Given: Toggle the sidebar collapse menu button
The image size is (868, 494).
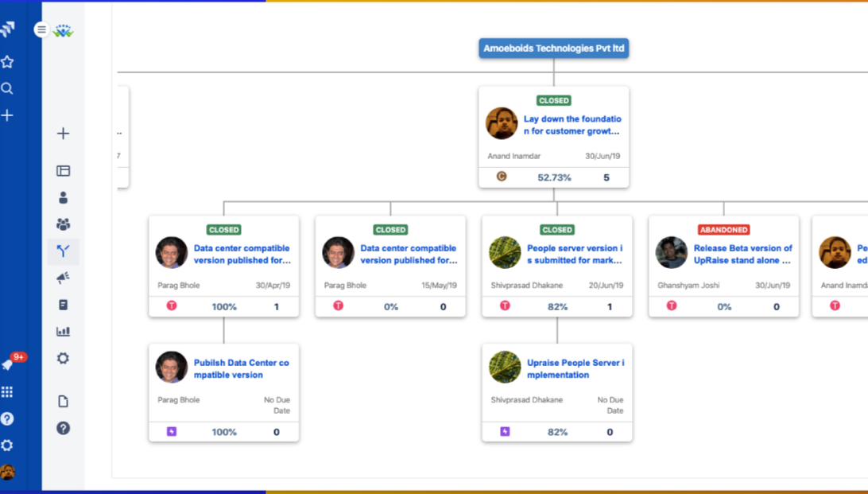Looking at the screenshot, I should tap(41, 29).
